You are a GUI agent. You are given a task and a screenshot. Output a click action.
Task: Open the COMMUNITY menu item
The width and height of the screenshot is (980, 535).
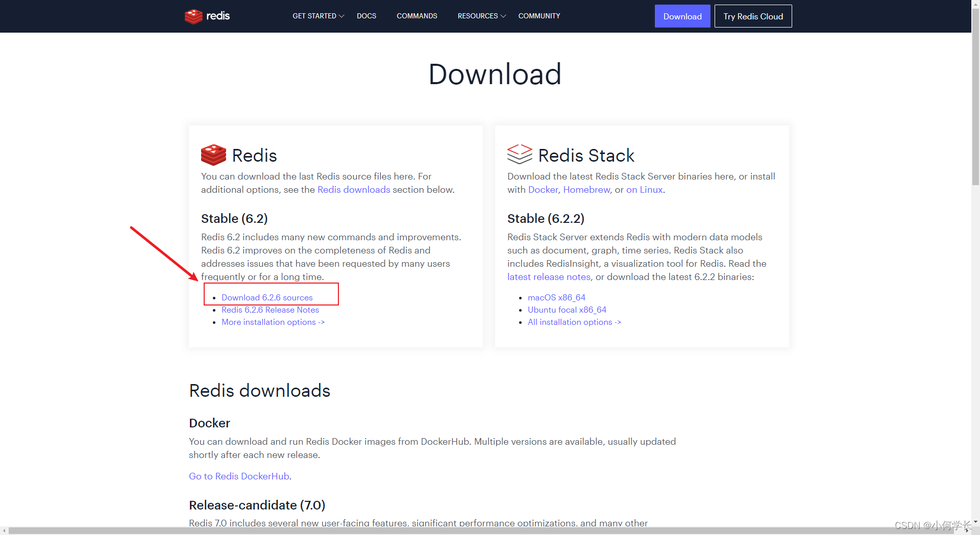[539, 16]
